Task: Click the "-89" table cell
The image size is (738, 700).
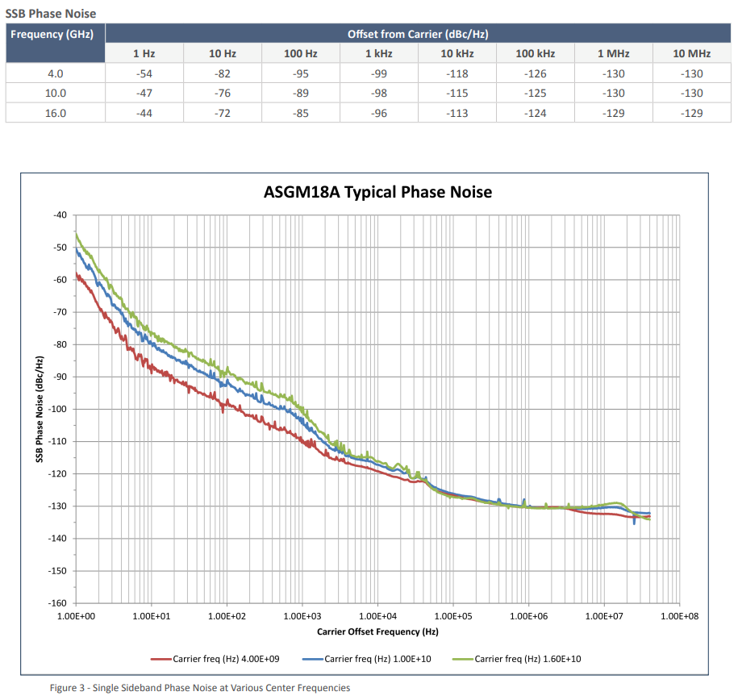Action: (x=301, y=94)
